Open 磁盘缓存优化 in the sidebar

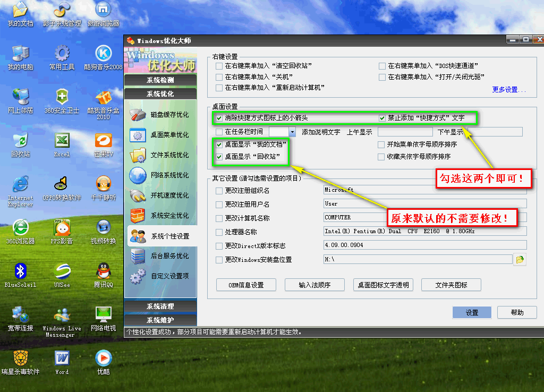(160, 115)
